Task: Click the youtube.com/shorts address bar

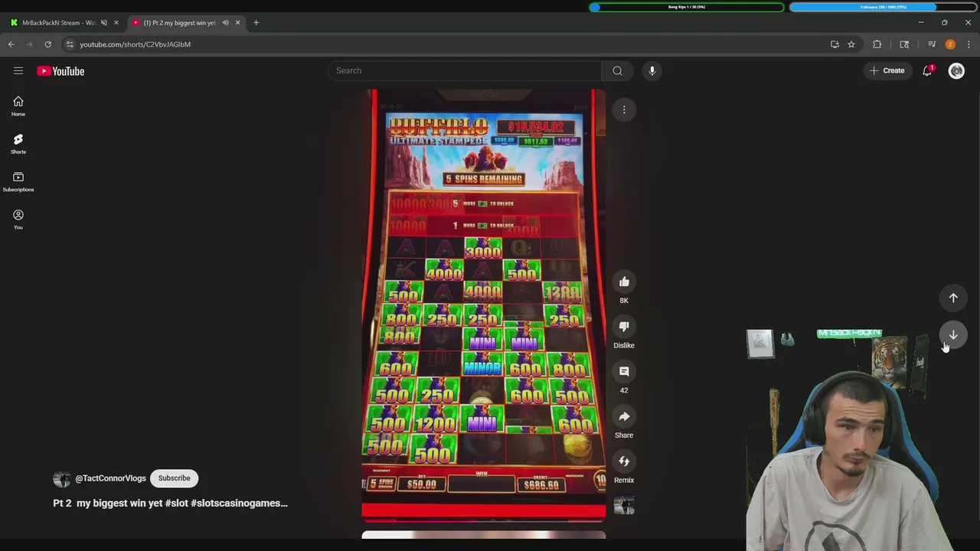Action: tap(444, 44)
